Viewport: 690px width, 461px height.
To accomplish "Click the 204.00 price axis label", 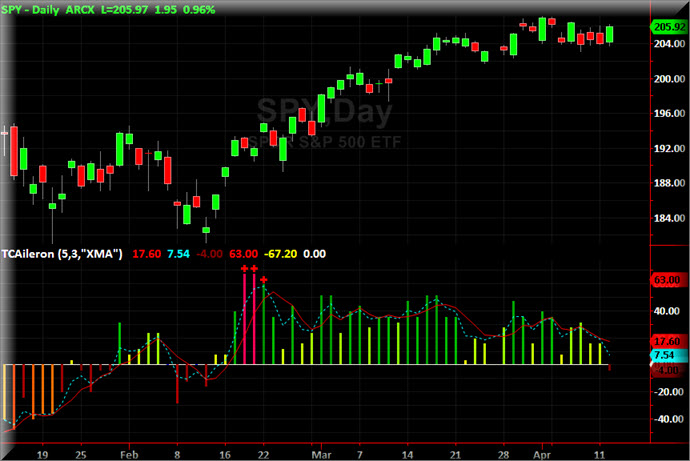I will (669, 44).
